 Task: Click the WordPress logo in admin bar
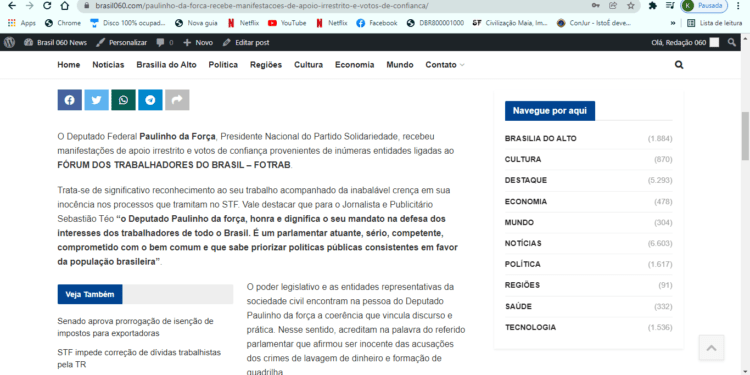[10, 42]
